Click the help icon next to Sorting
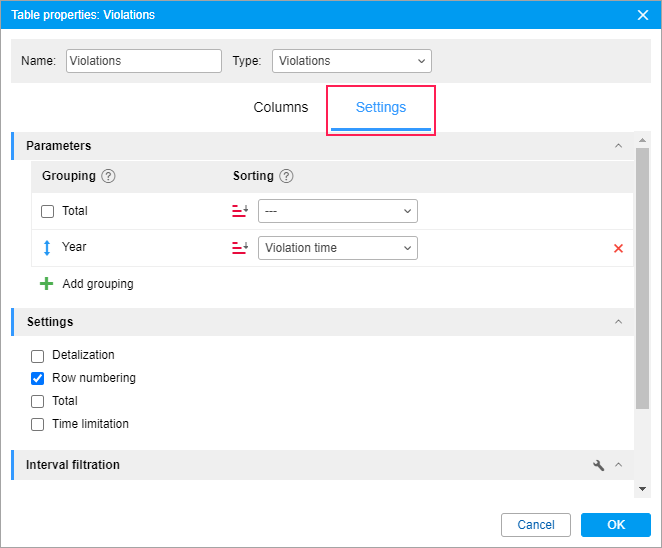The width and height of the screenshot is (662, 548). (x=286, y=176)
